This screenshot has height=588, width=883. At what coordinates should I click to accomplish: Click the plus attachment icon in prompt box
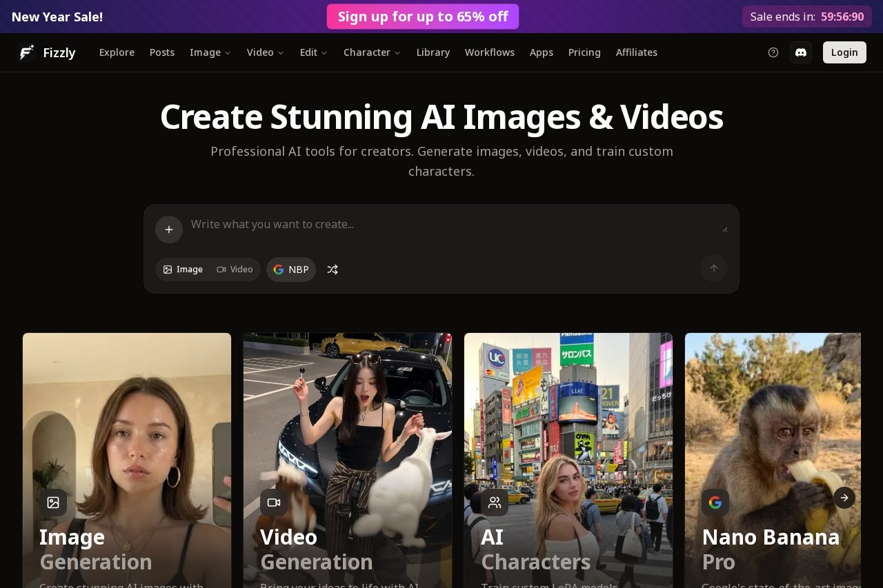click(169, 230)
